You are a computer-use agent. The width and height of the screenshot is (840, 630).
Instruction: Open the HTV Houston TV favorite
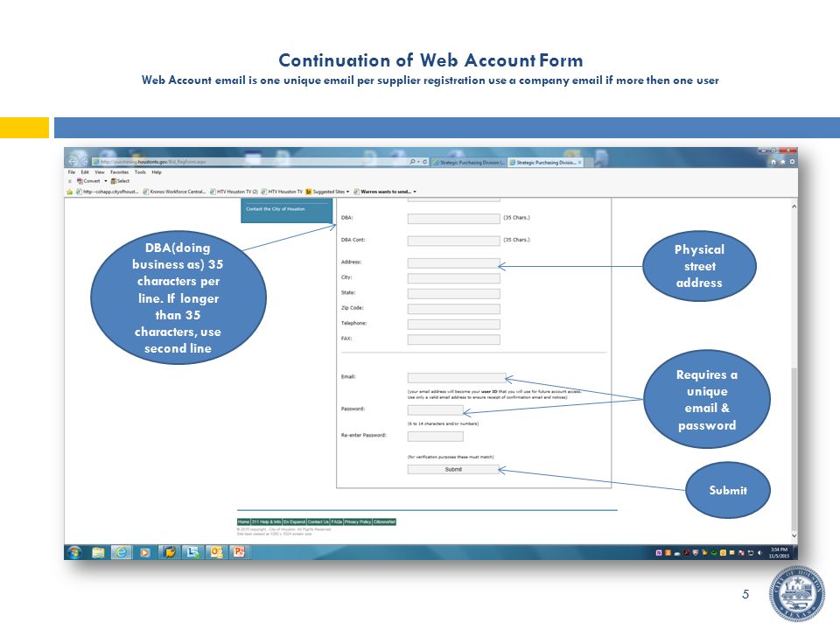point(282,192)
